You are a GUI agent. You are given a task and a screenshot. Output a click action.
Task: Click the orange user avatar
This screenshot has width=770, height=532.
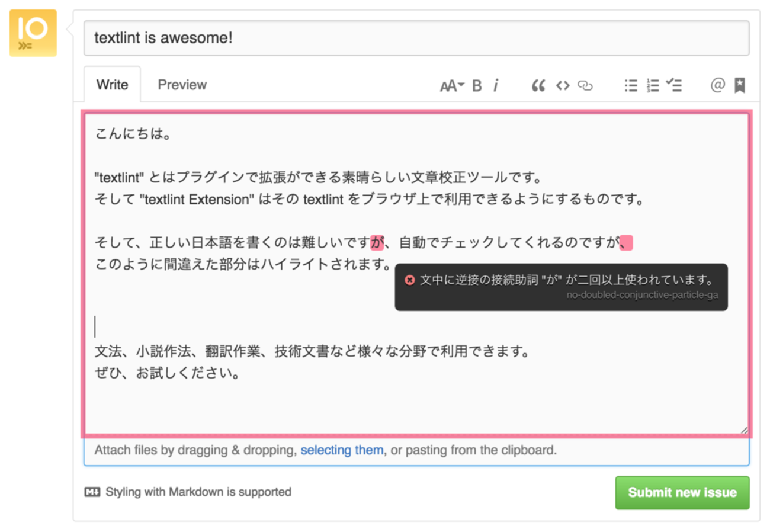pyautogui.click(x=33, y=33)
